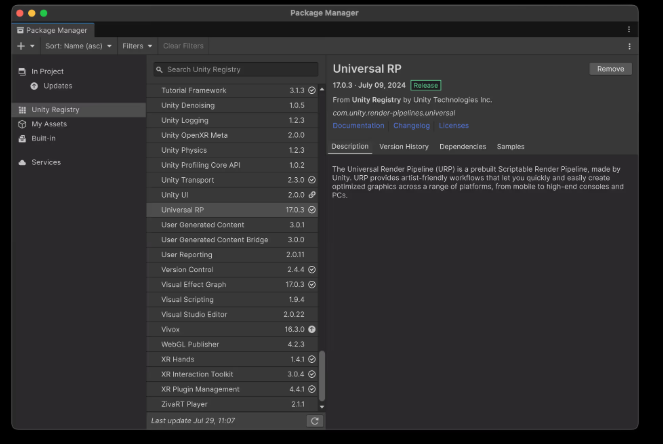The image size is (663, 444).
Task: Click installed checkmark on XR Plugin Management row
Action: coord(312,389)
